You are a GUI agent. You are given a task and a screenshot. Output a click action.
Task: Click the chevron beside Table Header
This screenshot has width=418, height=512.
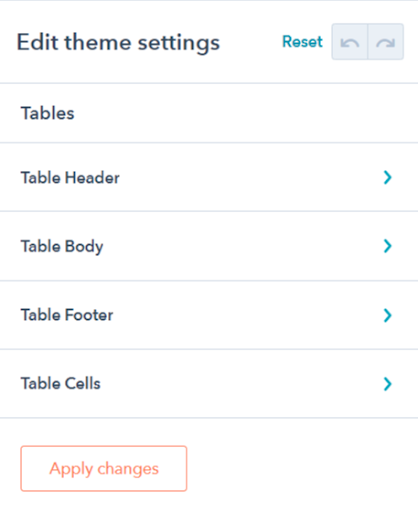387,177
